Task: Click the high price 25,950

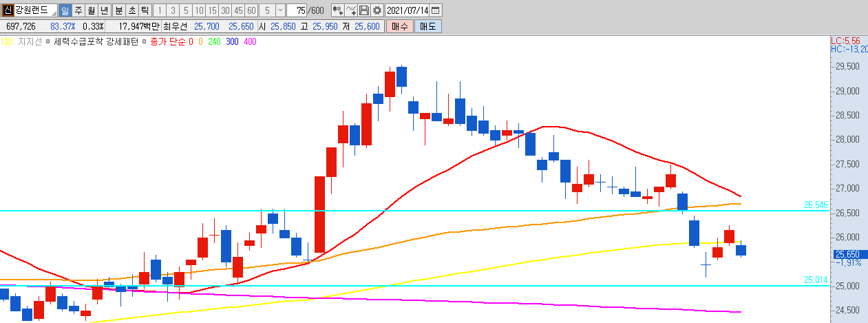Action: tap(324, 26)
